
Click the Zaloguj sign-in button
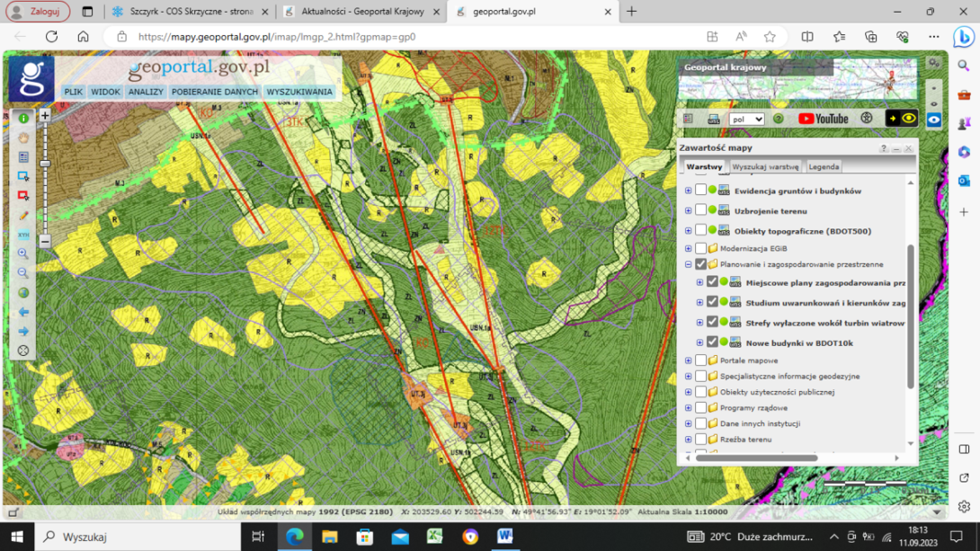point(38,12)
